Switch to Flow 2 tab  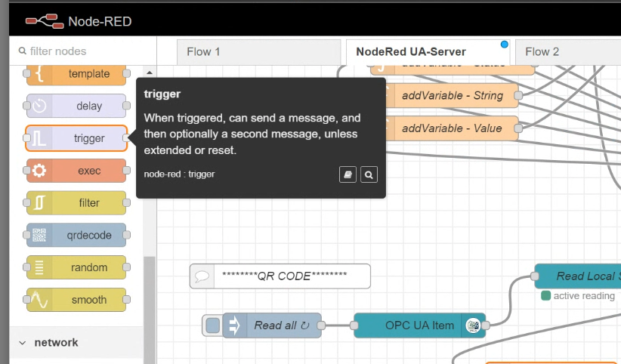point(568,52)
